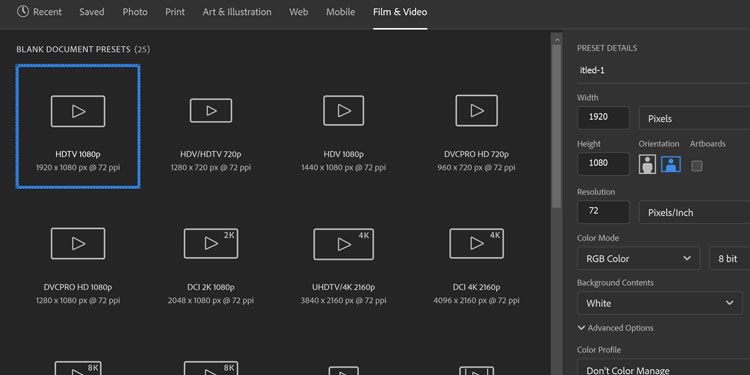750x375 pixels.
Task: Set portrait orientation
Action: coord(647,165)
